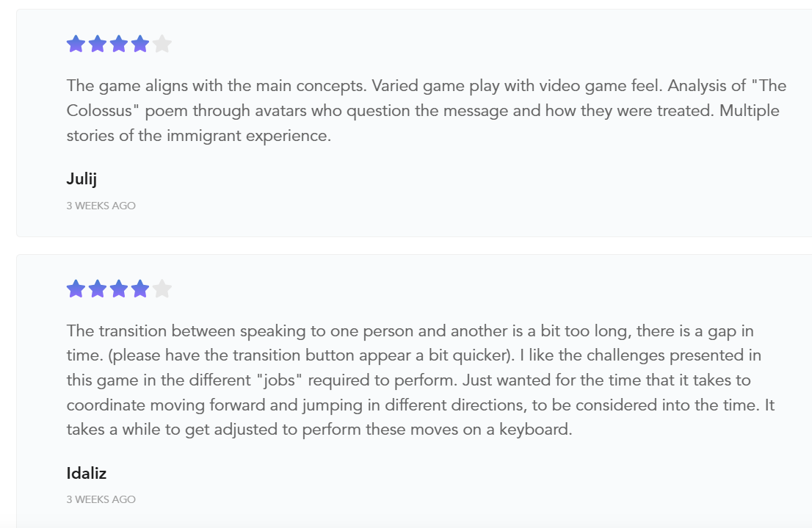Click the empty gray star in Idaliz's review
812x528 pixels.
162,289
